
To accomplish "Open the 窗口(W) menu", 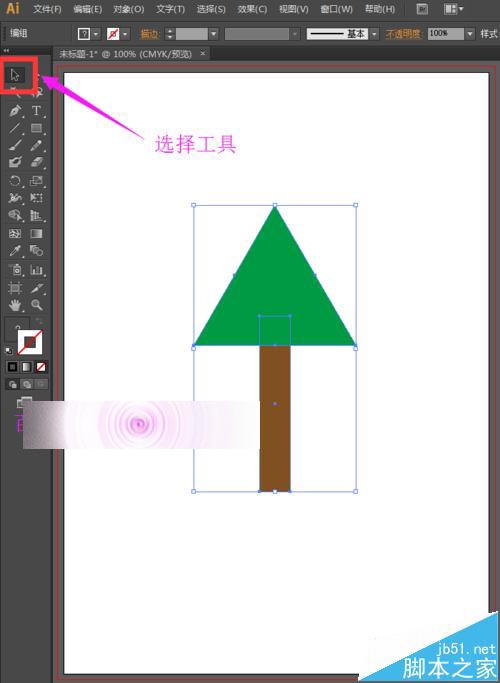I will [x=336, y=9].
